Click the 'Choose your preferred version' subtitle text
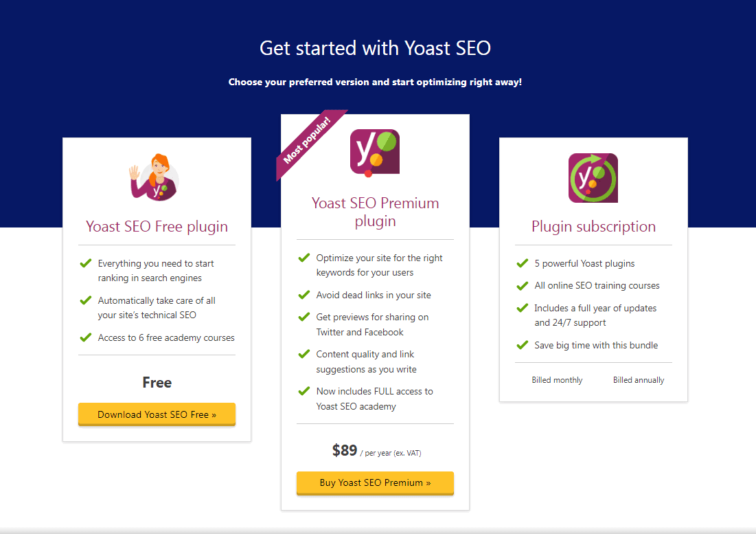Screen dimensions: 756x534 [375, 81]
